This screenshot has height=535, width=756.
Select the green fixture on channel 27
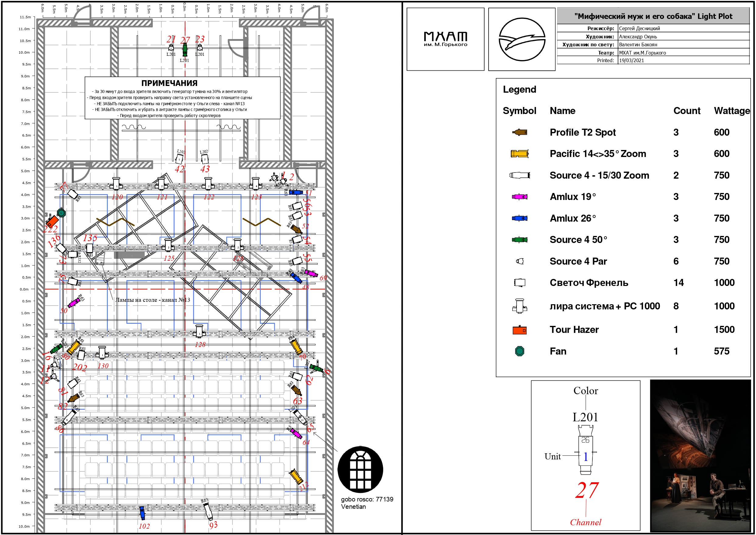click(x=185, y=50)
